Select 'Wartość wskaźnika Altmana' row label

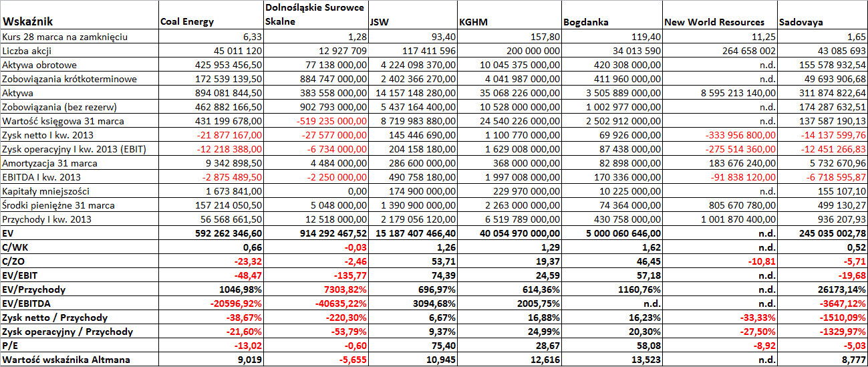[x=66, y=360]
